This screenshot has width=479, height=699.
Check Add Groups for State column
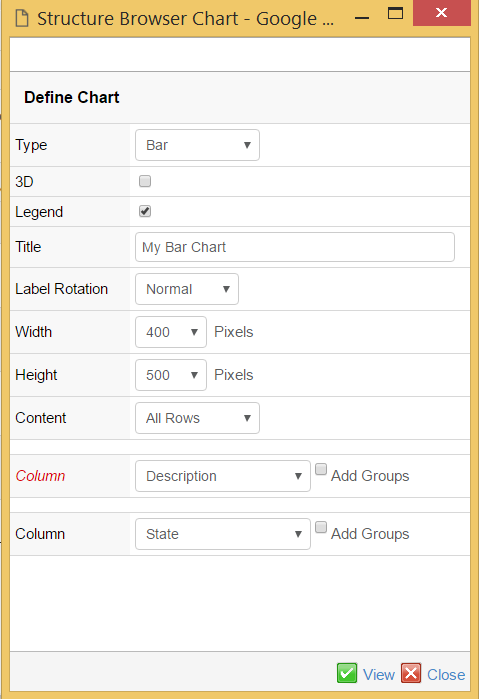321,527
